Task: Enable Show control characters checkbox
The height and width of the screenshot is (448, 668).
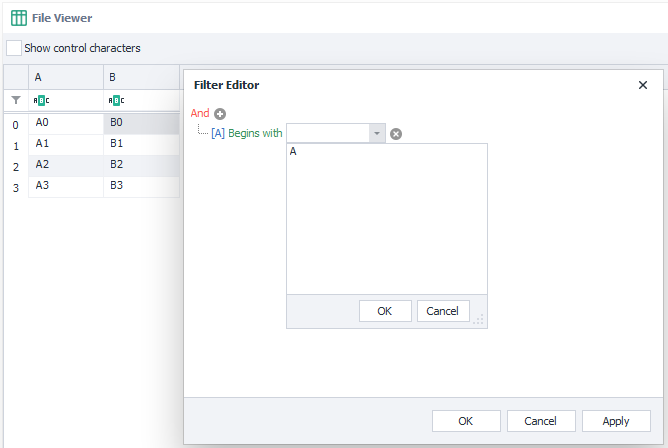Action: coord(14,48)
